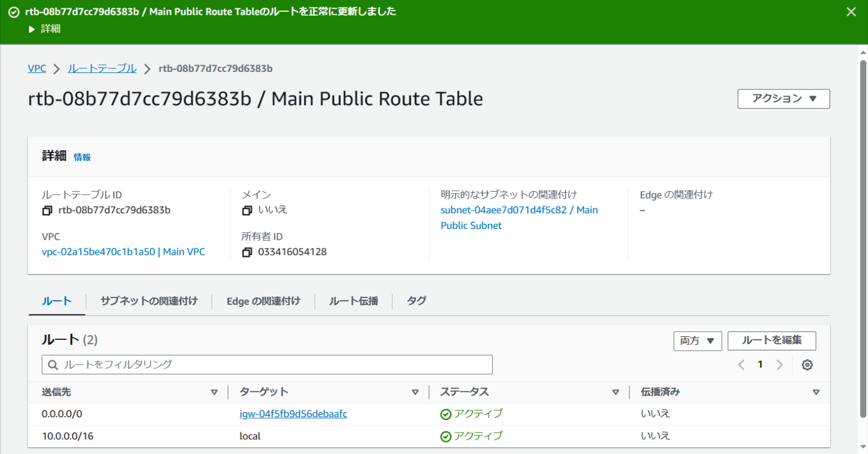868x454 pixels.
Task: Click the ルートを編集 button
Action: click(771, 341)
